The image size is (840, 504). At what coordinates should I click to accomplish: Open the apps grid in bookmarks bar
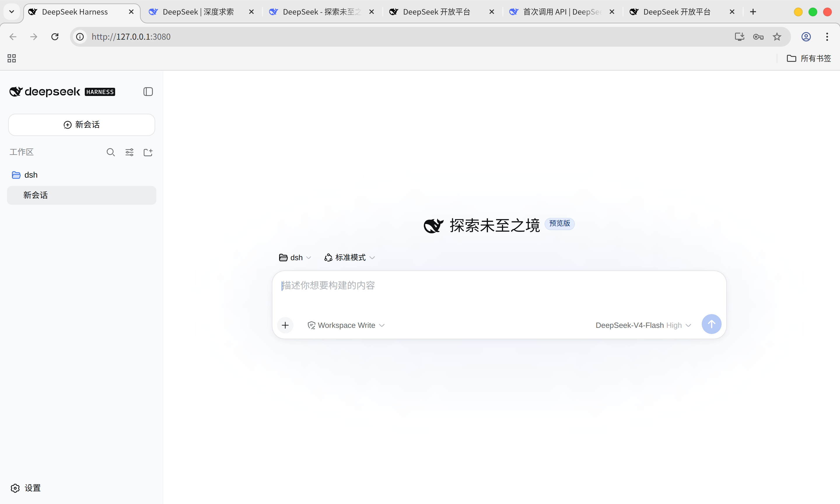coord(12,58)
